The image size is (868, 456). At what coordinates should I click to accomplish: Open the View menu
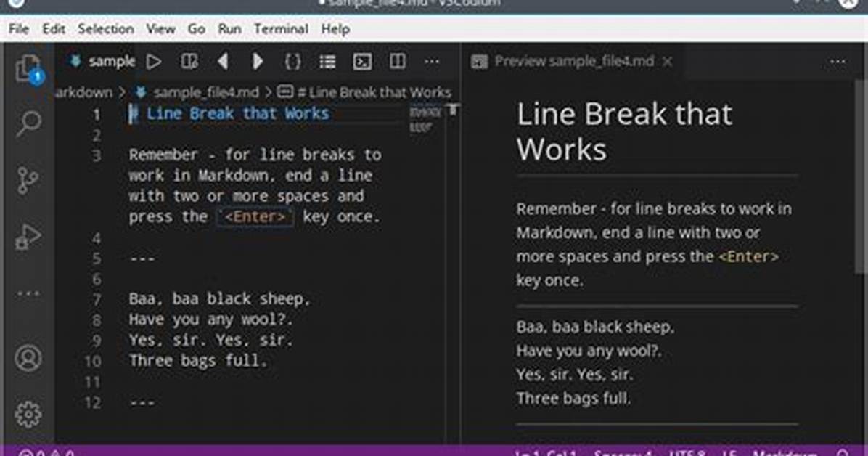pos(160,29)
